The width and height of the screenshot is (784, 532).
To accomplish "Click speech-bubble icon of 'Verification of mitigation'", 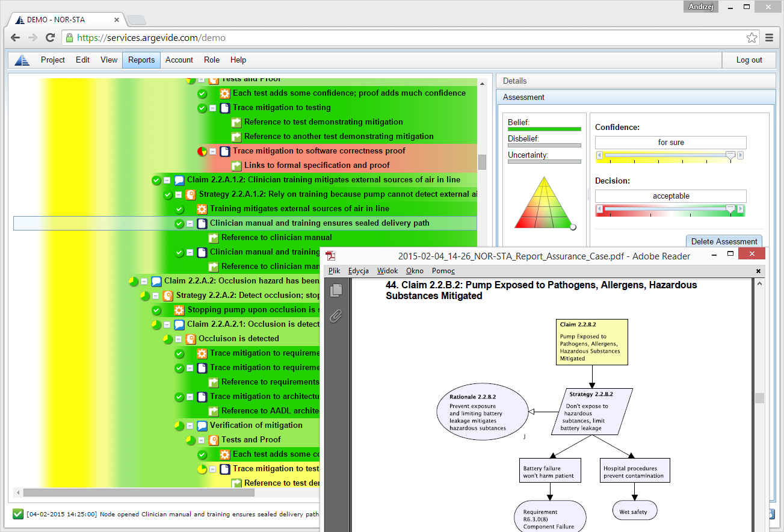I will coord(202,425).
